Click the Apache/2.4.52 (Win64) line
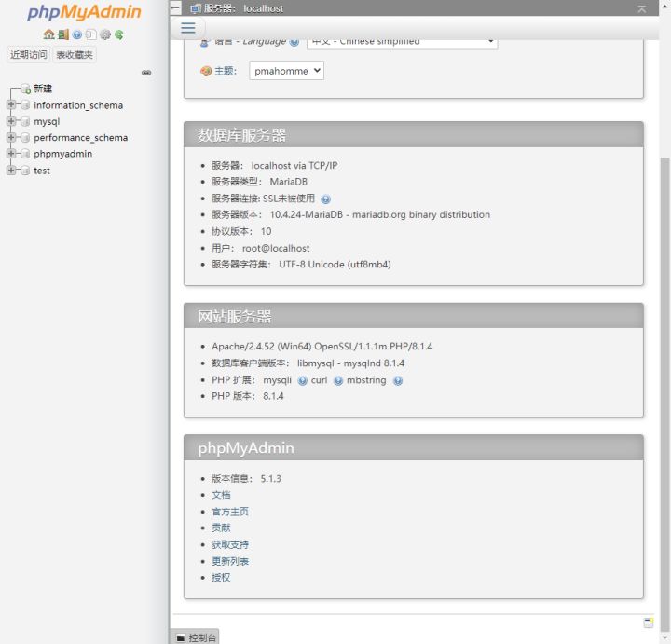 pyautogui.click(x=322, y=346)
